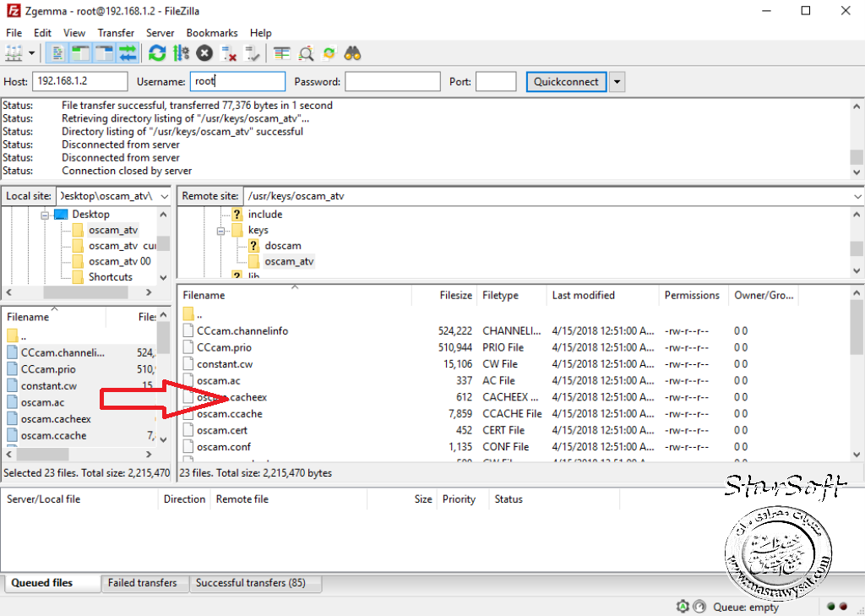
Task: Open the Server menu
Action: 160,33
